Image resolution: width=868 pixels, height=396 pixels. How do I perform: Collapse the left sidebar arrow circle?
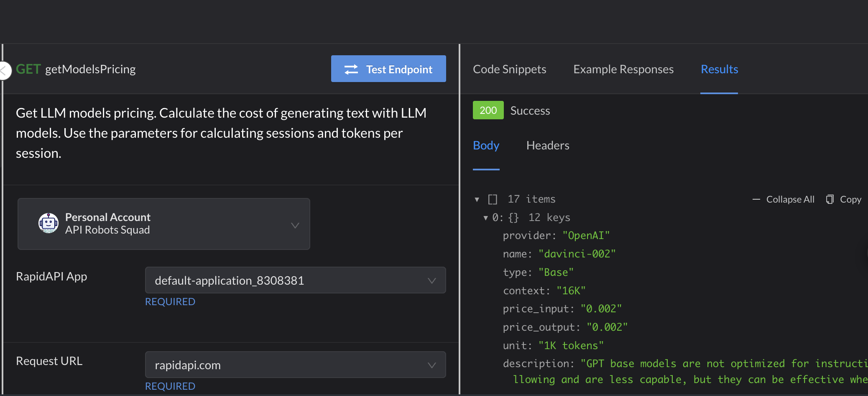(x=4, y=70)
